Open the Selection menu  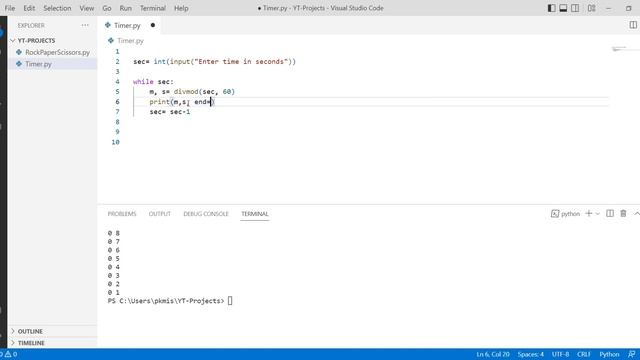click(57, 8)
